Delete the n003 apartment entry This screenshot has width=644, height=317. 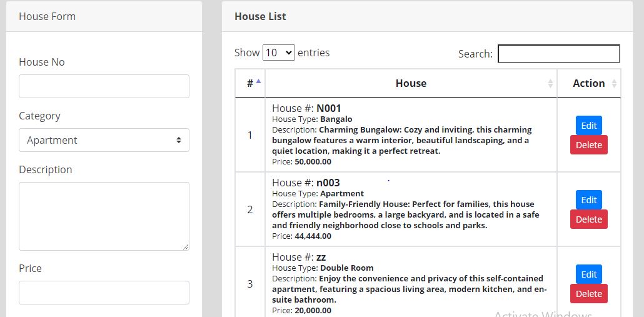[x=588, y=219]
